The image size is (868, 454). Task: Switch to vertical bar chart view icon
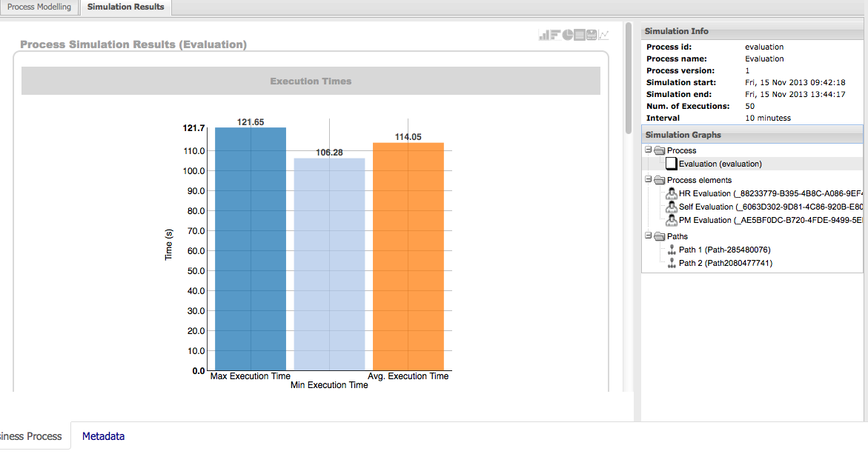pos(543,35)
